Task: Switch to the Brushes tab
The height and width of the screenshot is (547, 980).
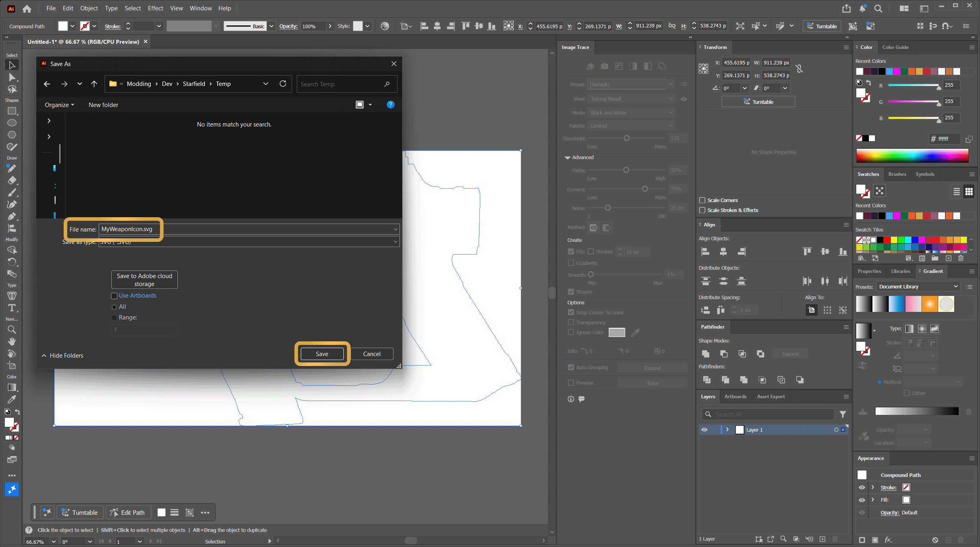Action: tap(897, 174)
